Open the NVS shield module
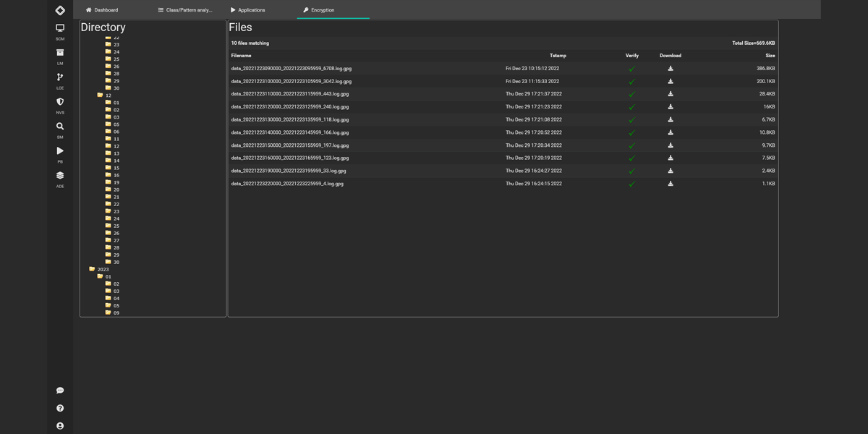The height and width of the screenshot is (434, 868). pos(59,101)
